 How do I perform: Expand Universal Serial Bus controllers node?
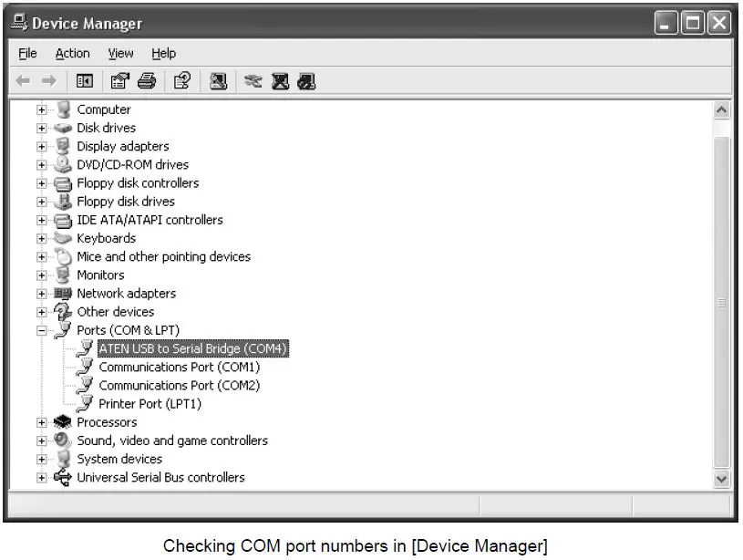coord(42,478)
